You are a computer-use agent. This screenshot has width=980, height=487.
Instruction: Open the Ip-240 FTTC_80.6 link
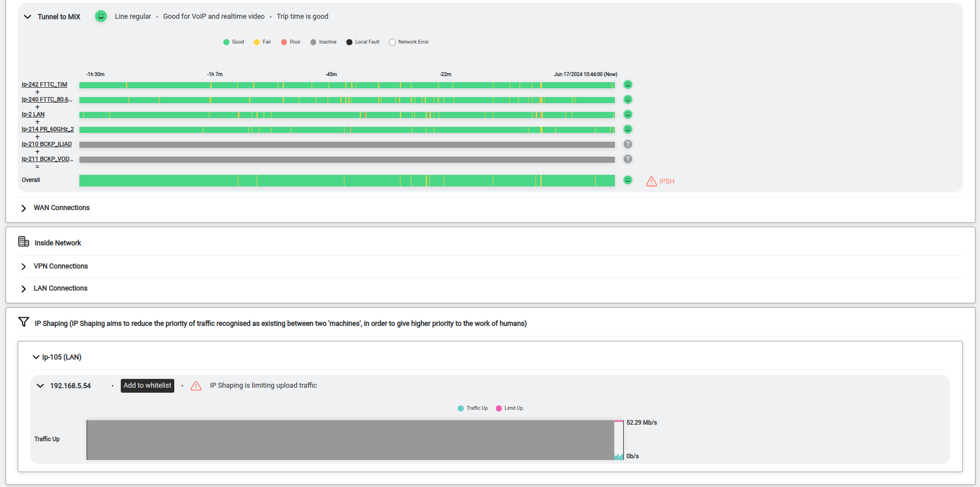tap(47, 100)
